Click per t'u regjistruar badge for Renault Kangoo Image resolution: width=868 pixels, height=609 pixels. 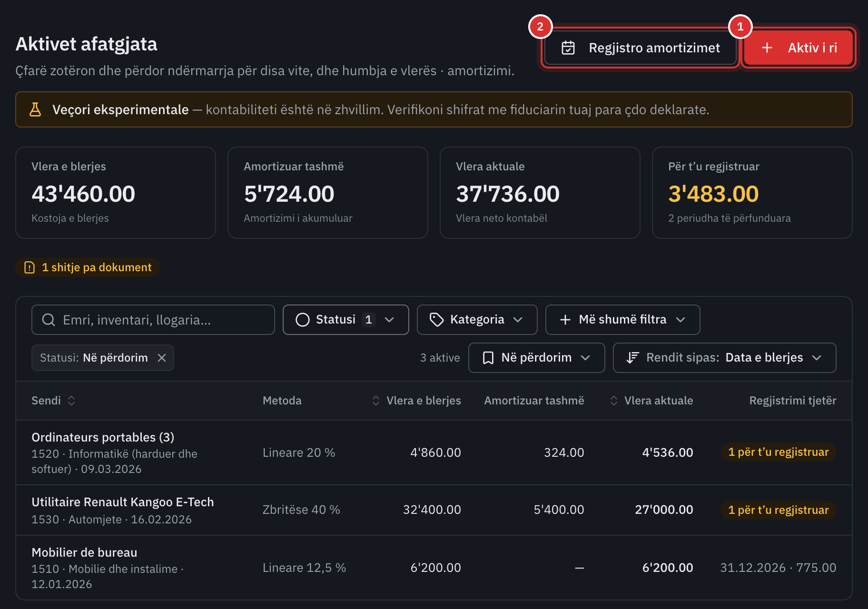(779, 510)
